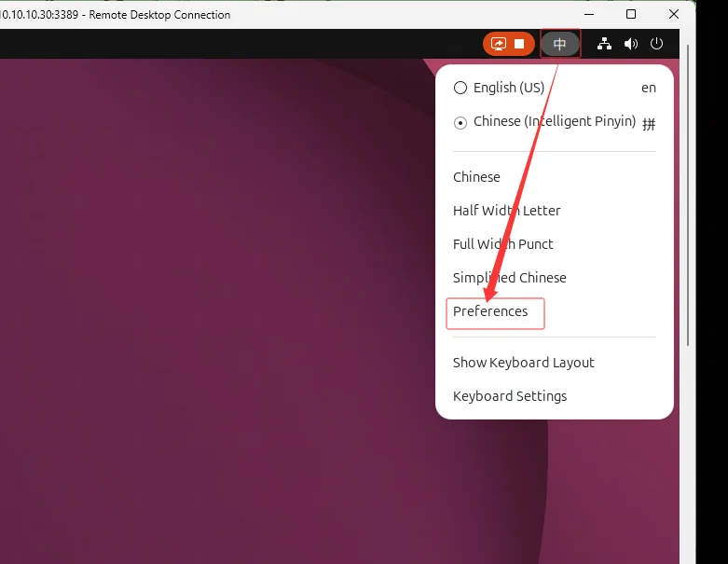The width and height of the screenshot is (728, 564).
Task: Click the wired network icon
Action: [604, 44]
